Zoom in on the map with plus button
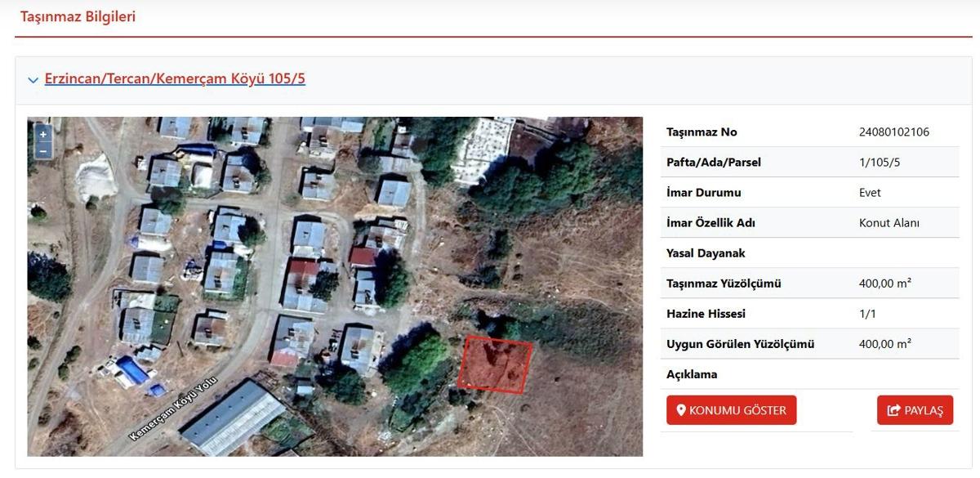The image size is (980, 478). click(x=43, y=134)
